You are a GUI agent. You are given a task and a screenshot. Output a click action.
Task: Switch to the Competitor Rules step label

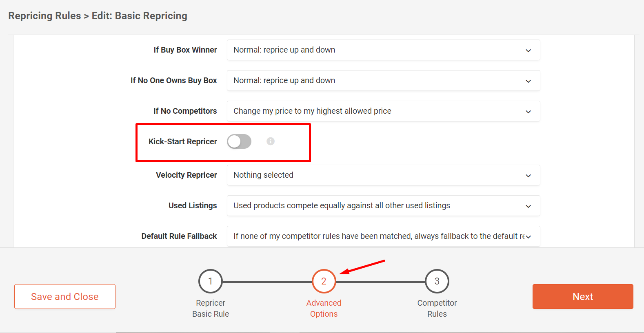(x=437, y=309)
